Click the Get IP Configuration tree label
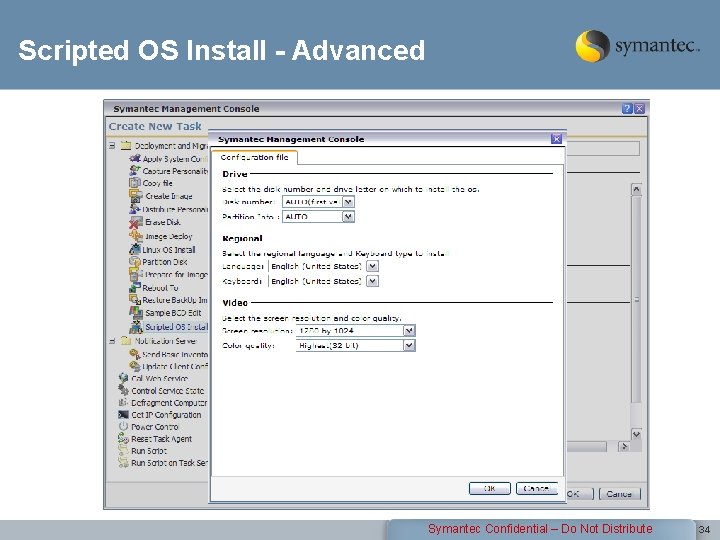The width and height of the screenshot is (720, 540). click(x=166, y=415)
